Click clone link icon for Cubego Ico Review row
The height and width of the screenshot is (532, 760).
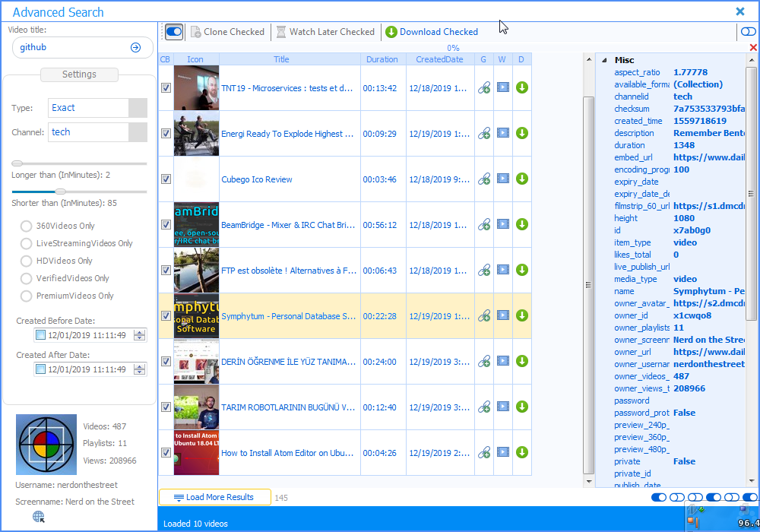[483, 179]
